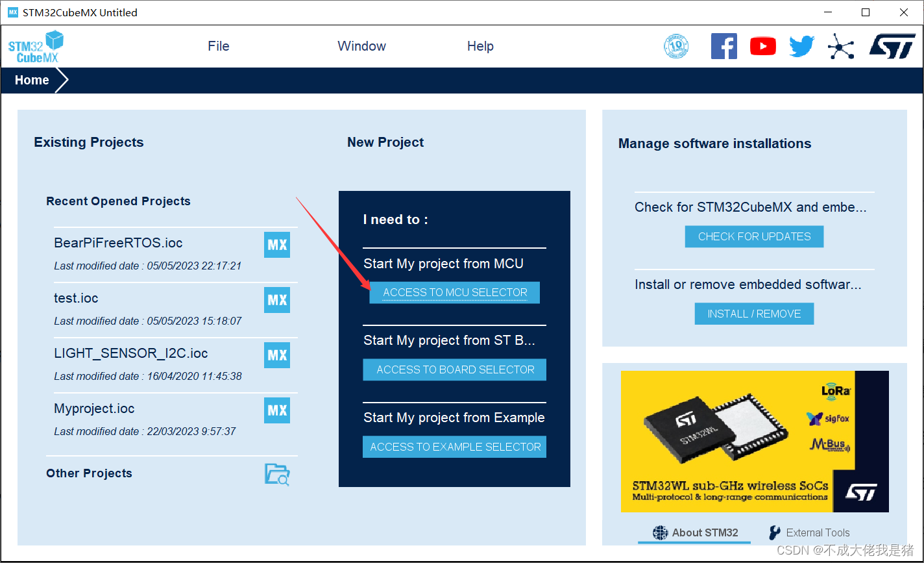
Task: Click the Other Projects label
Action: [89, 473]
